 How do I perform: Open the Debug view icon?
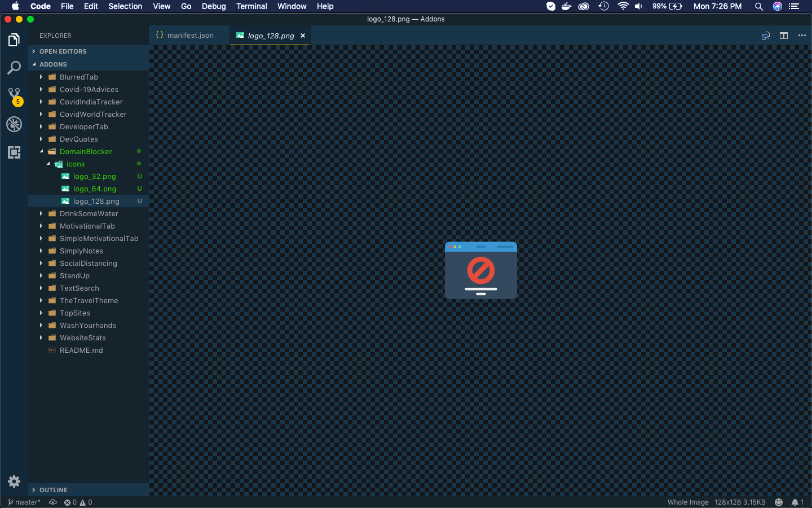point(14,124)
